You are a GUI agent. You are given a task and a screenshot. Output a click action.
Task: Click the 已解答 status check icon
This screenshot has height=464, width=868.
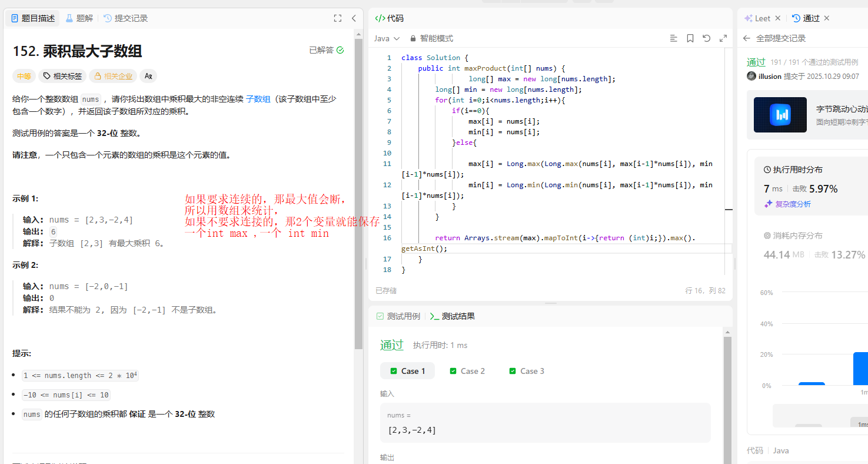point(340,50)
